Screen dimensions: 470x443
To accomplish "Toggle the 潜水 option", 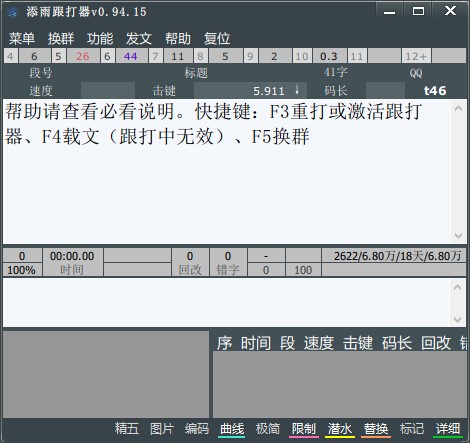I will (x=340, y=429).
